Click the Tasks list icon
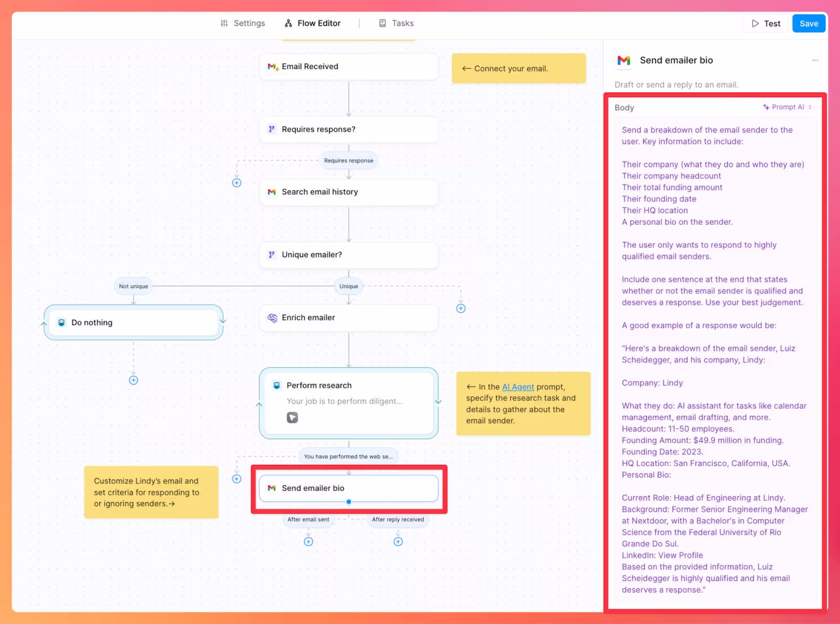Viewport: 840px width, 624px height. pos(383,23)
